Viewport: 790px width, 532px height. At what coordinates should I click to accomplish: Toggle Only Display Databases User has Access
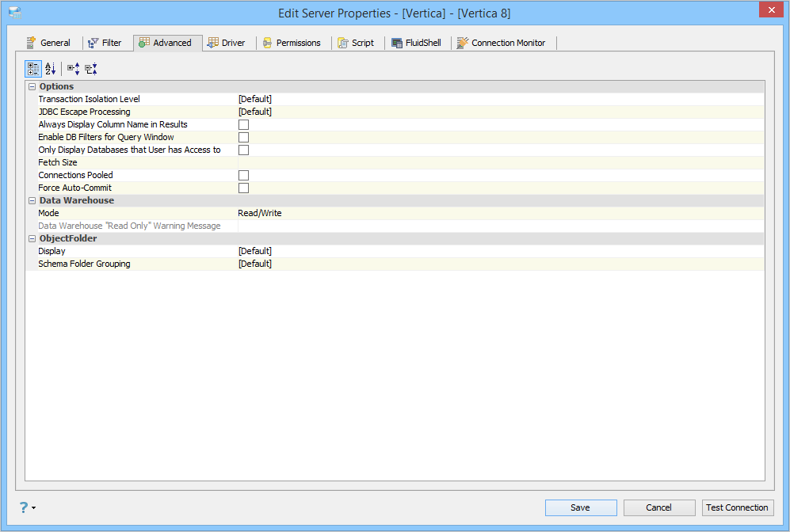tap(243, 150)
